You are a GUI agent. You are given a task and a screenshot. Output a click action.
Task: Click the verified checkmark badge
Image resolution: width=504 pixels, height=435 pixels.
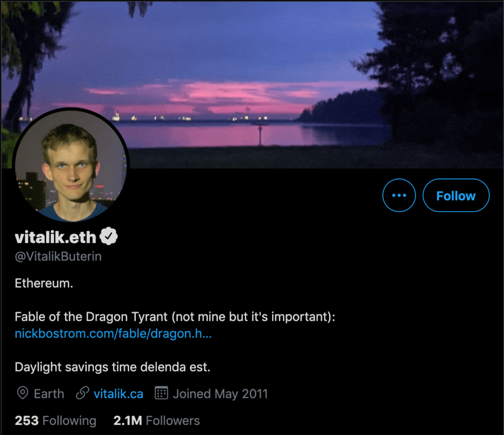109,237
